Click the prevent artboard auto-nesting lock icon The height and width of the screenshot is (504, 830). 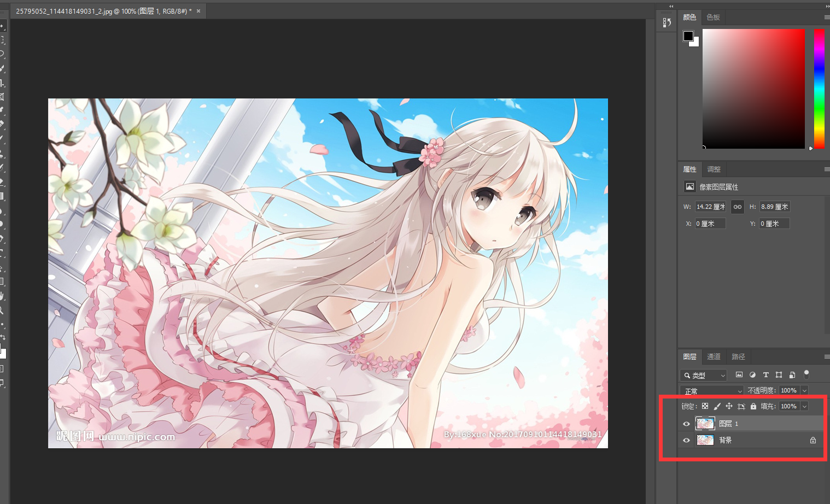(741, 406)
